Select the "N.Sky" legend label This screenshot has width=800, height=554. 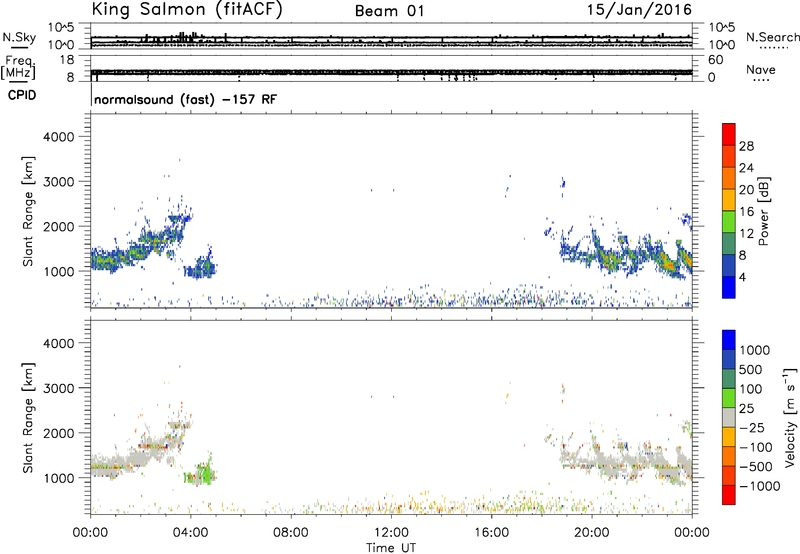click(19, 38)
